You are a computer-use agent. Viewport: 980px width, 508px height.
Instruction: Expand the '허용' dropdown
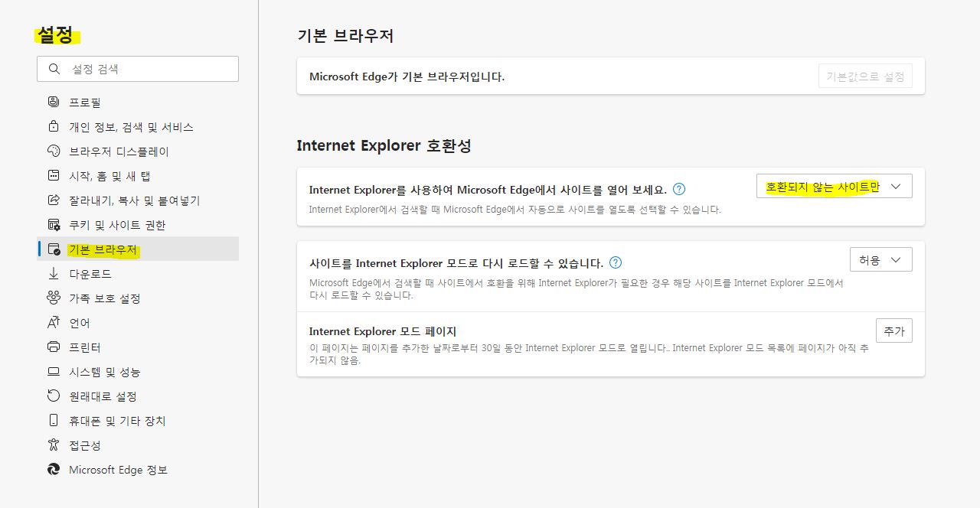(880, 260)
